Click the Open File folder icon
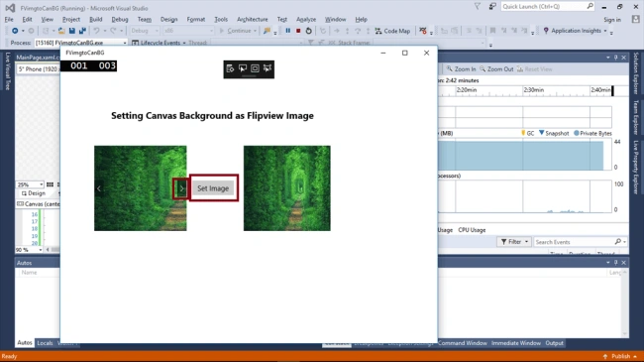644x362 pixels. pos(61,31)
